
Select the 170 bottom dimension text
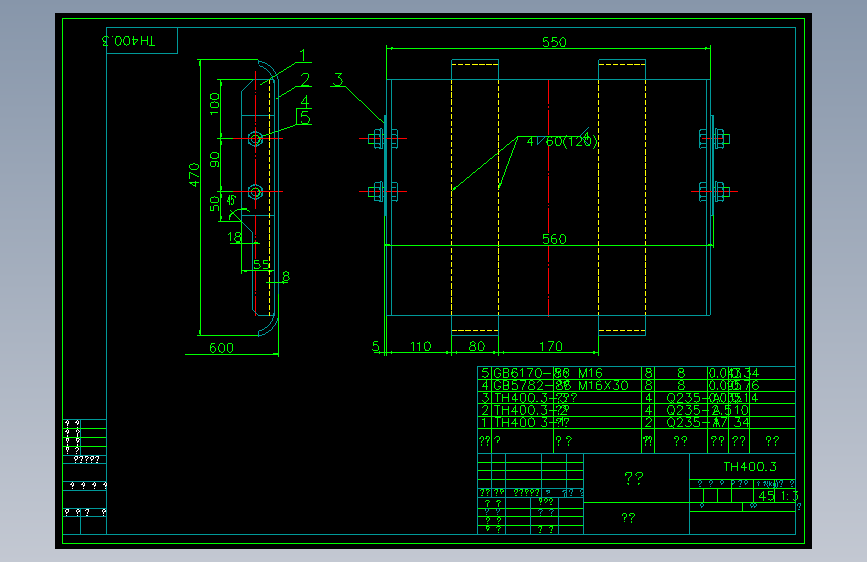pos(551,346)
